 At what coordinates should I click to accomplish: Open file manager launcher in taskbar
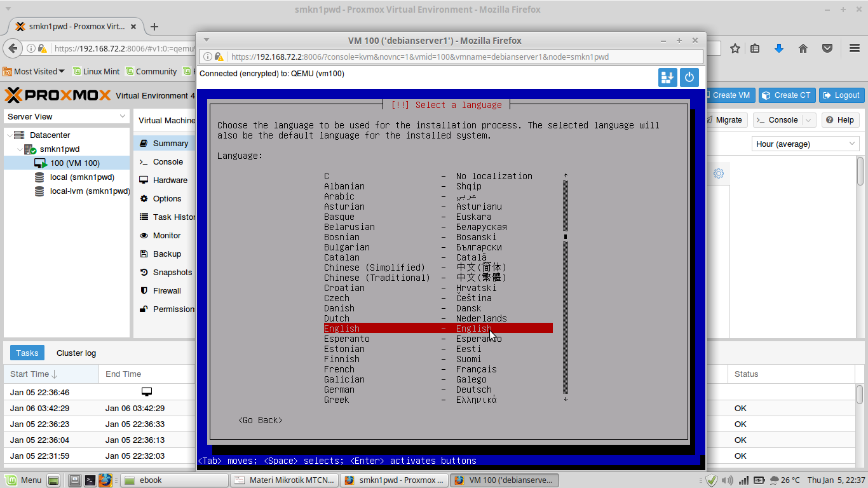pos(75,480)
